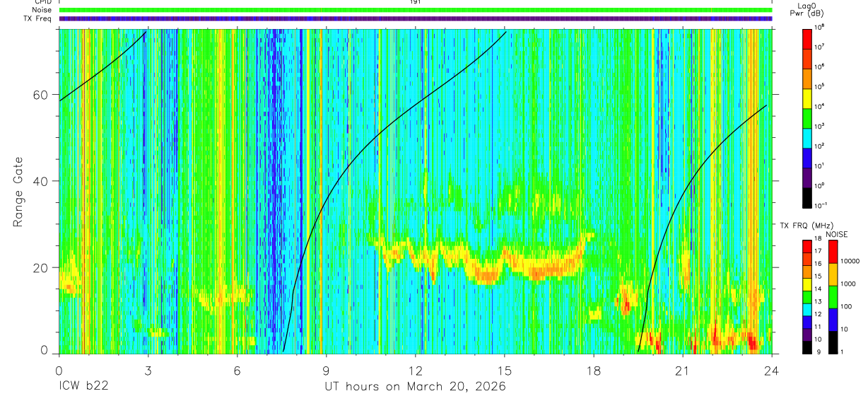
Task: Pick the blue segment of NOISE legend
Action: click(x=833, y=319)
